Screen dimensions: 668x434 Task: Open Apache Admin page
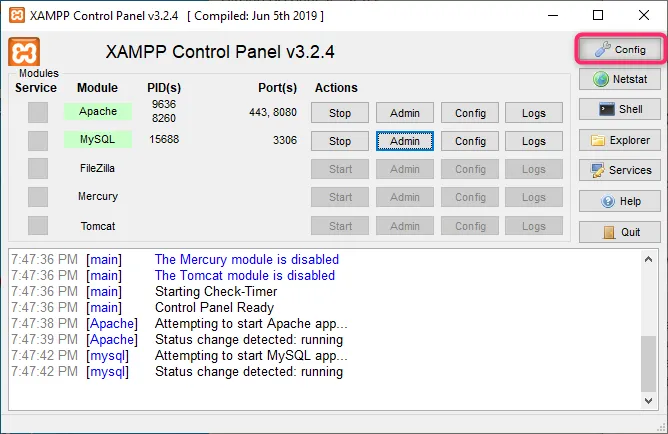point(405,113)
